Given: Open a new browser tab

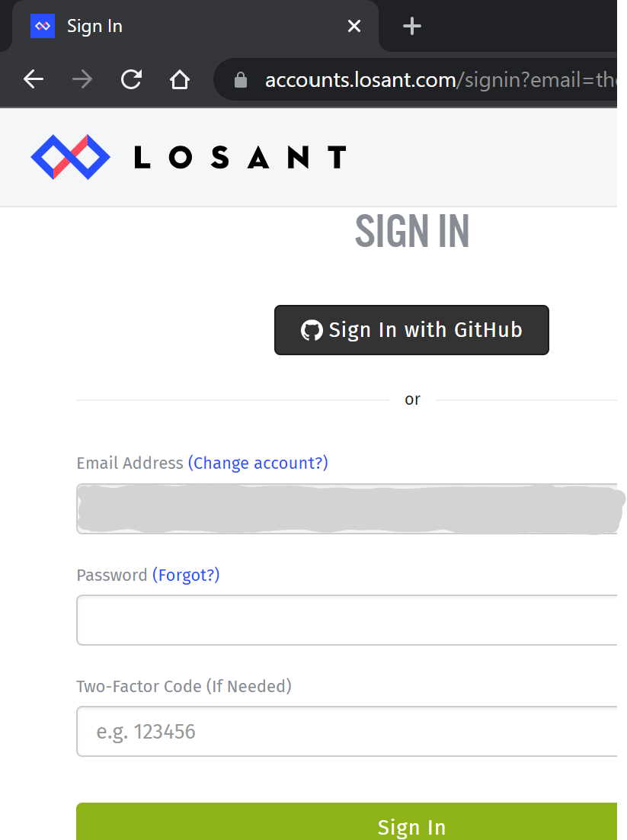Looking at the screenshot, I should [x=411, y=26].
